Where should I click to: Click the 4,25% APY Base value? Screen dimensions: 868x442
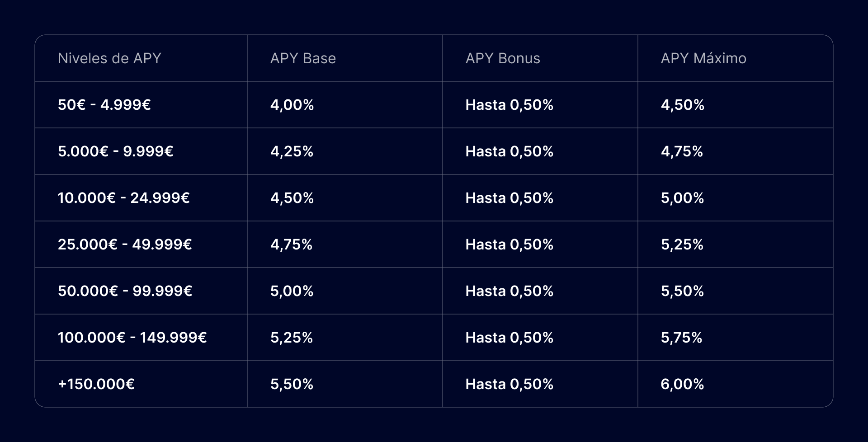pyautogui.click(x=292, y=151)
